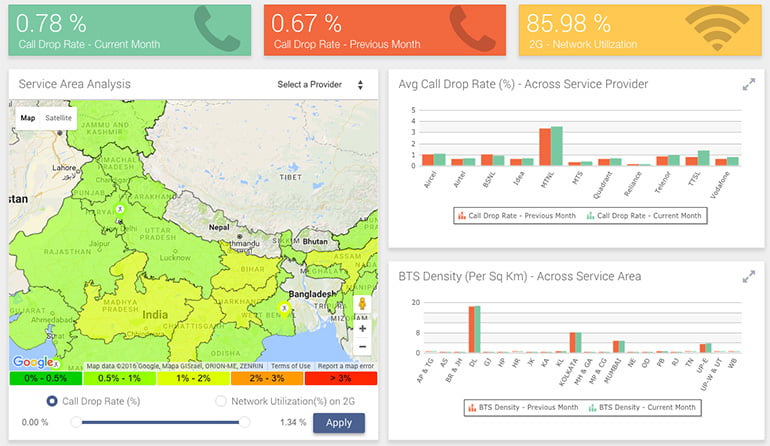Toggle BTS Density Previous Month legend
770x446 pixels.
(523, 407)
